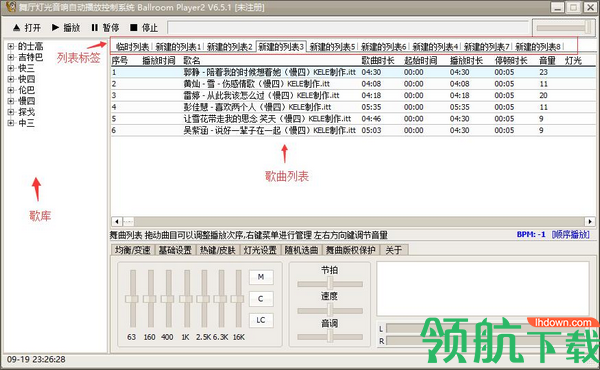Select song row 郭静 - 陪着我的时候想着她

(353, 72)
